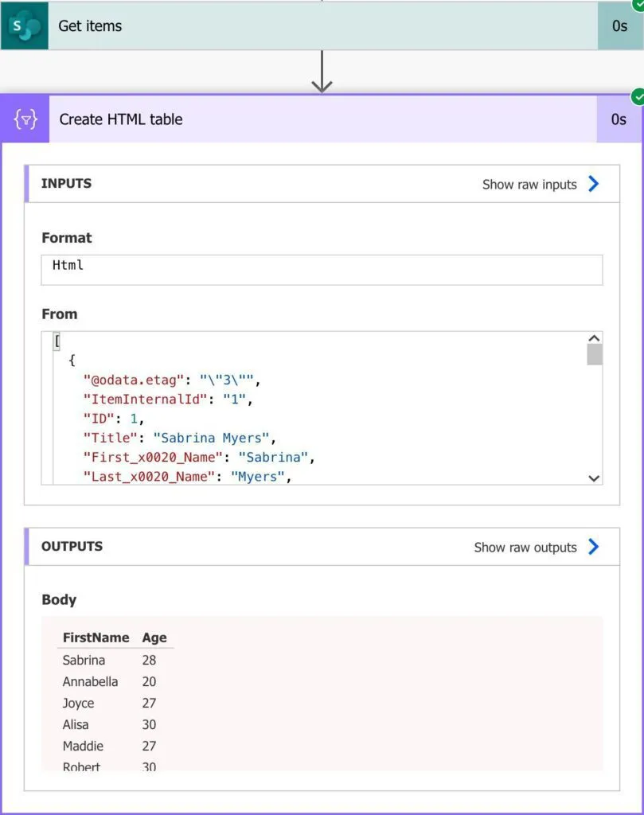Click the scroll up arrow in From box
This screenshot has height=815, width=644.
click(x=594, y=338)
